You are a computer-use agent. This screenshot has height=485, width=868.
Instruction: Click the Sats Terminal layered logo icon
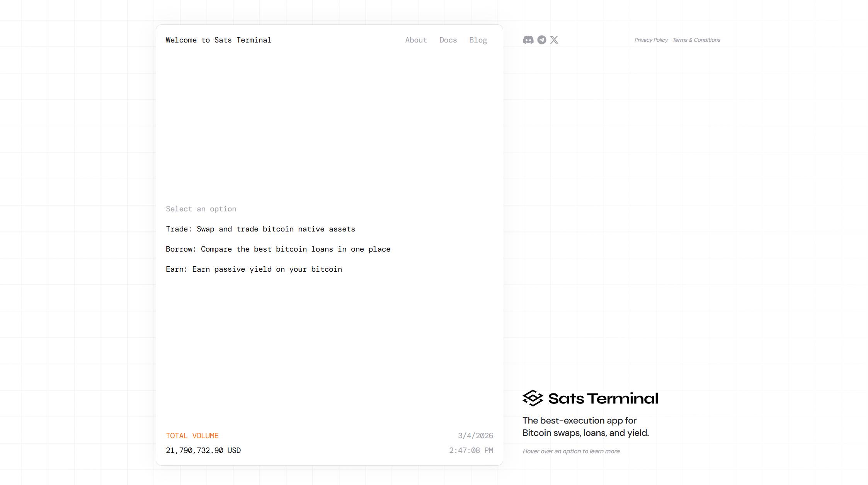click(x=533, y=398)
